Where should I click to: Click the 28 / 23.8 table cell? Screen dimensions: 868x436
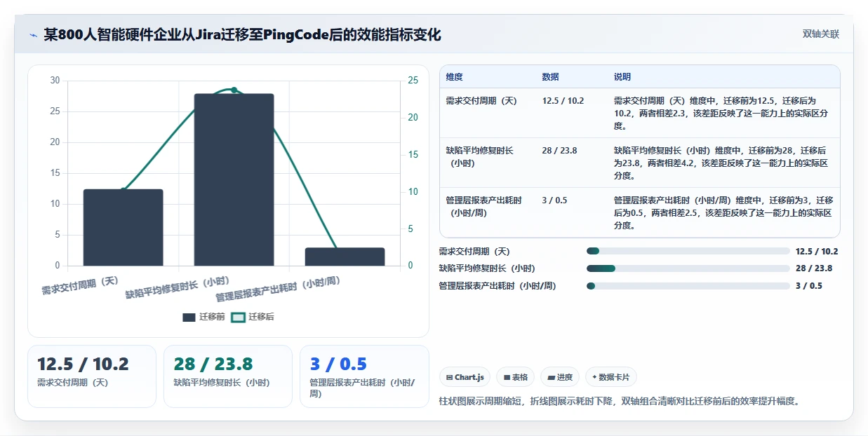coord(559,151)
